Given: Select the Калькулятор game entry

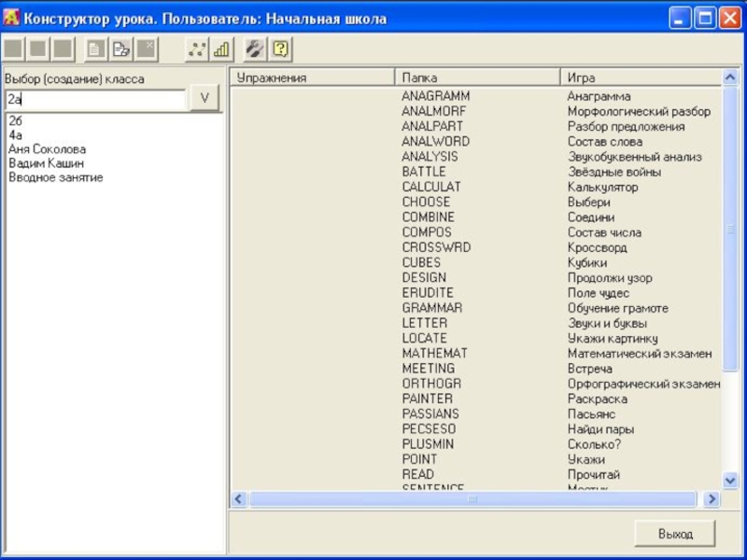Looking at the screenshot, I should coord(602,187).
